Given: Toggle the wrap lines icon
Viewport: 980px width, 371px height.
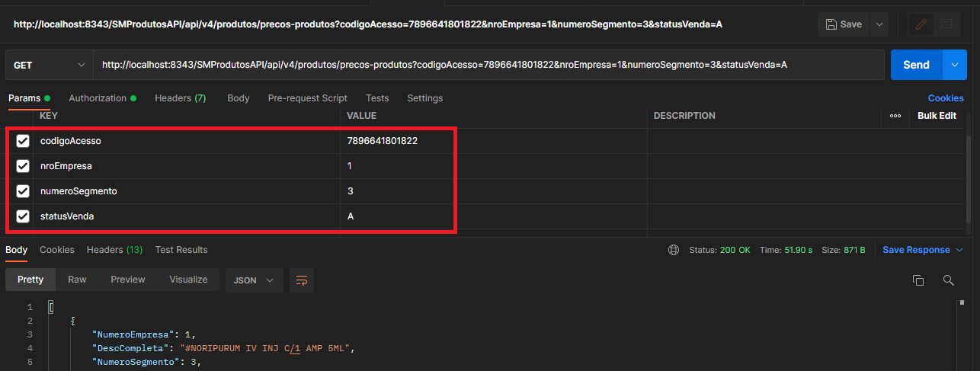Looking at the screenshot, I should click(x=301, y=280).
